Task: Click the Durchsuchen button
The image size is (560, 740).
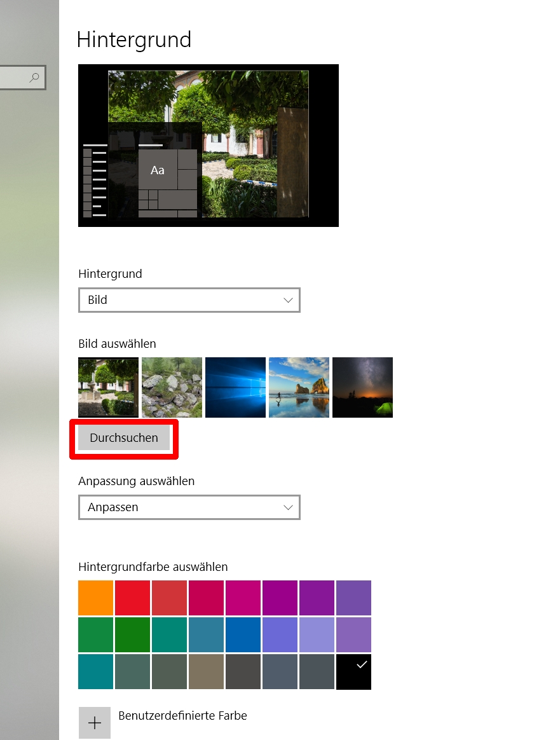Action: click(x=124, y=438)
